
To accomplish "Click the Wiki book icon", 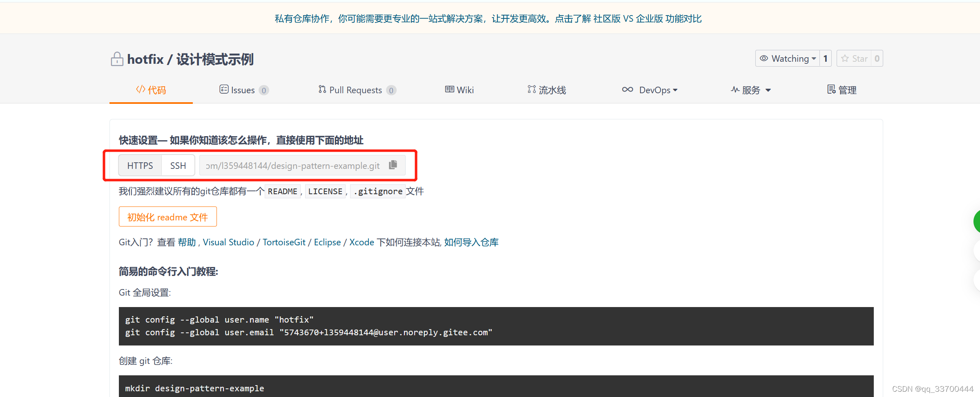I will 449,89.
